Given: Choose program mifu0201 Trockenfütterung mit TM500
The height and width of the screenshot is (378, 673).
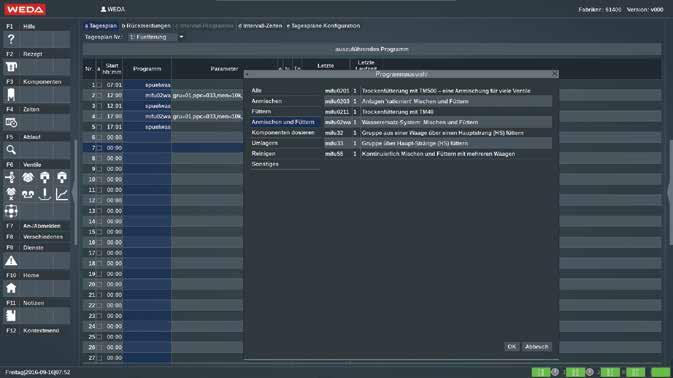Looking at the screenshot, I should 438,91.
